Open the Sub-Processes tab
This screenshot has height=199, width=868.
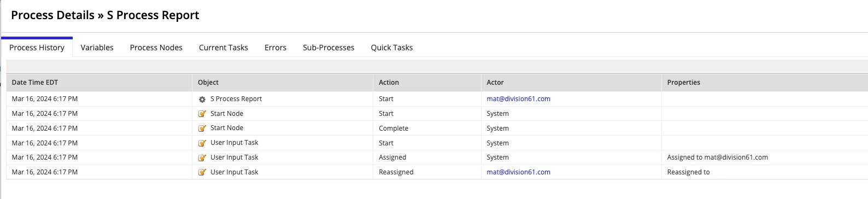point(329,48)
